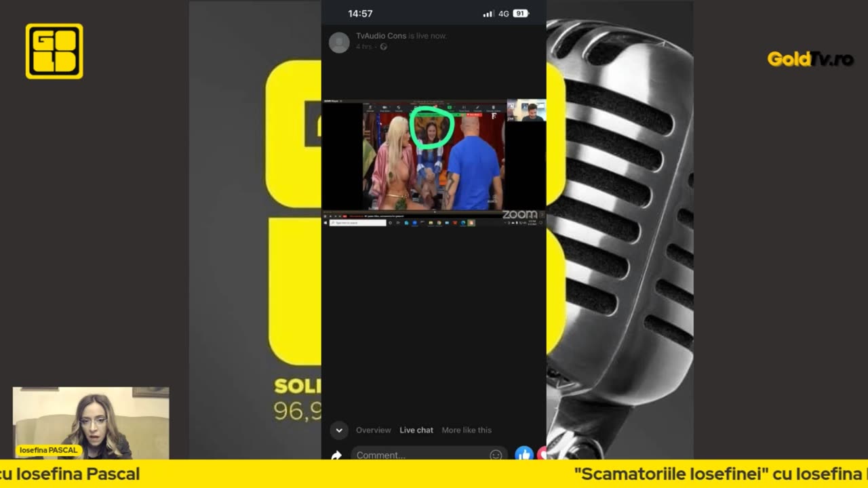Click the Windows Start button in the video

pos(325,223)
